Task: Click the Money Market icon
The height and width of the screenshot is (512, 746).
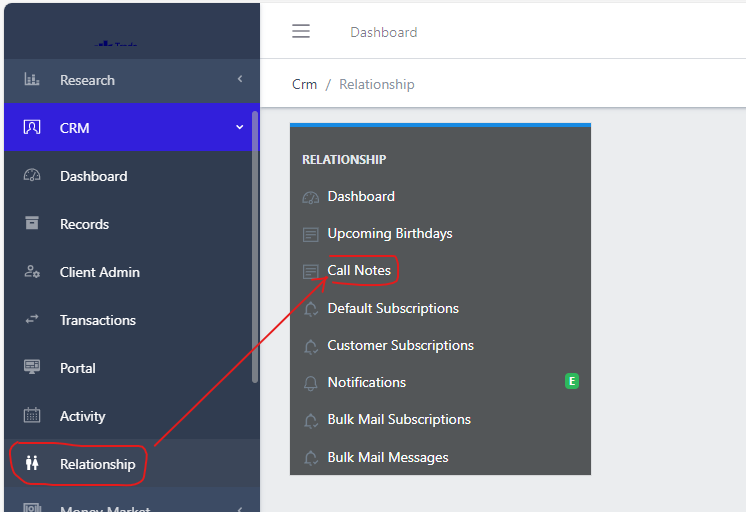Action: coord(32,507)
